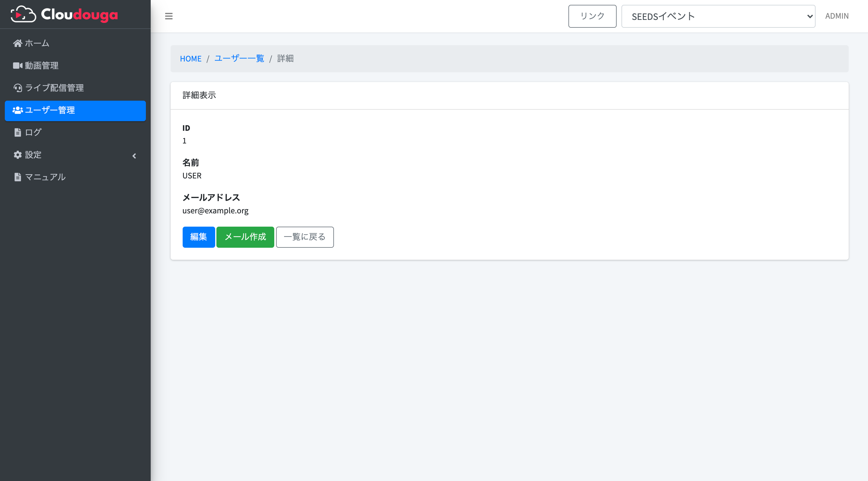This screenshot has height=481, width=868.
Task: Click the gear icon beside 設定
Action: click(17, 155)
